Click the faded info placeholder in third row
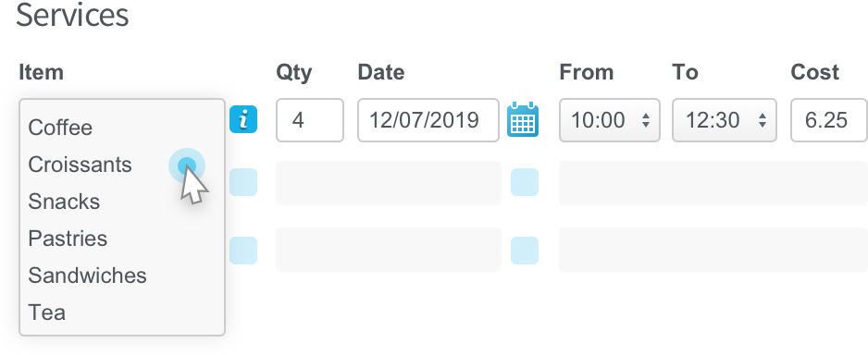Viewport: 868px width, 355px height. pyautogui.click(x=243, y=251)
